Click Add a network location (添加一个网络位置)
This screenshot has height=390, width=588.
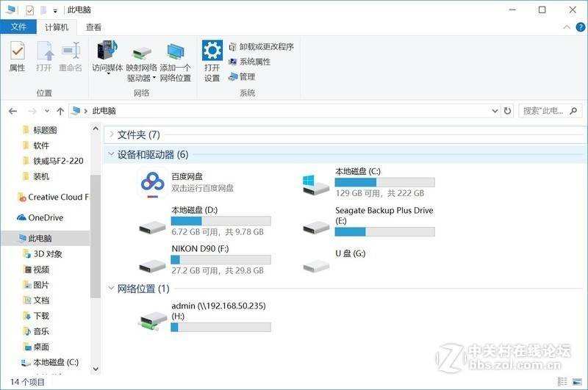[176, 62]
